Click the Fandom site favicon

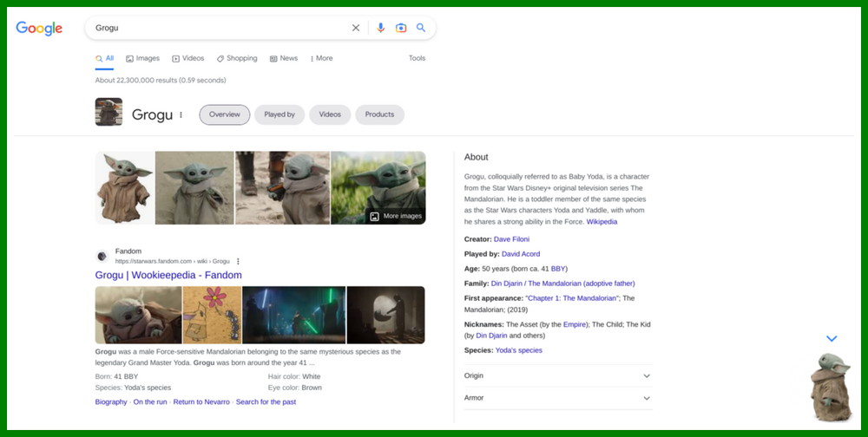[x=102, y=256]
